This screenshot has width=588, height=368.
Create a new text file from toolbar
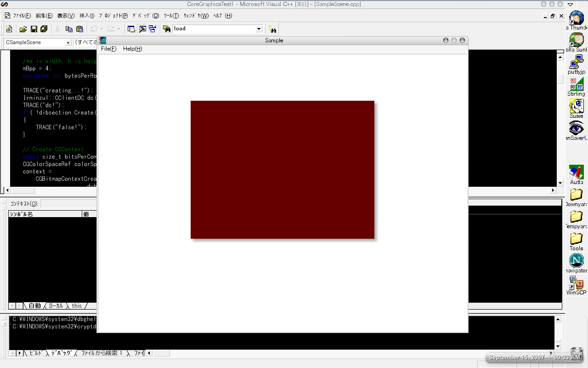pyautogui.click(x=9, y=29)
